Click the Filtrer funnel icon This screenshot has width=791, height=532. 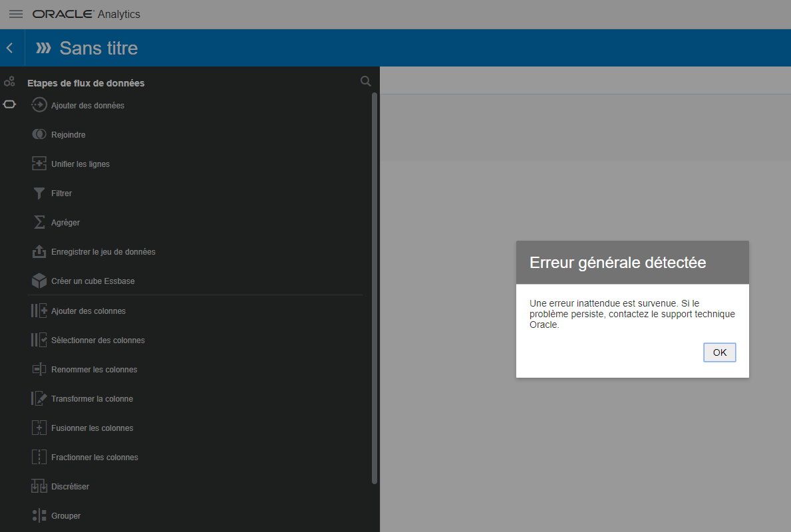39,193
